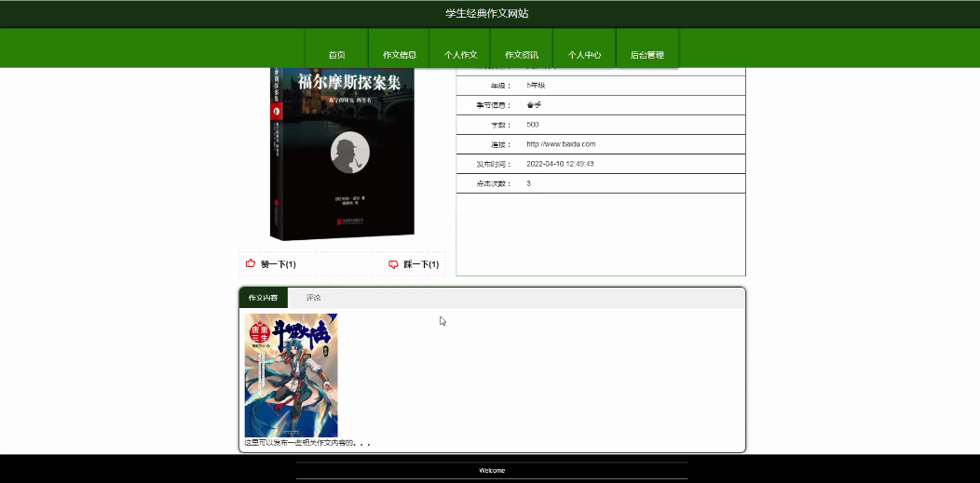Click the 点击次数 field label
980x483 pixels.
tap(494, 183)
